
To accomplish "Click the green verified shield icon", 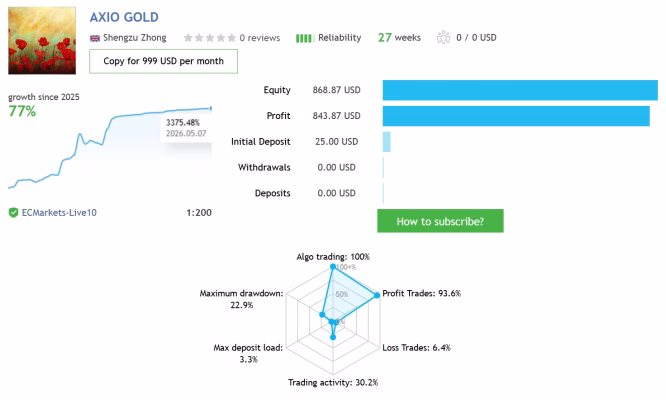I will pos(14,212).
